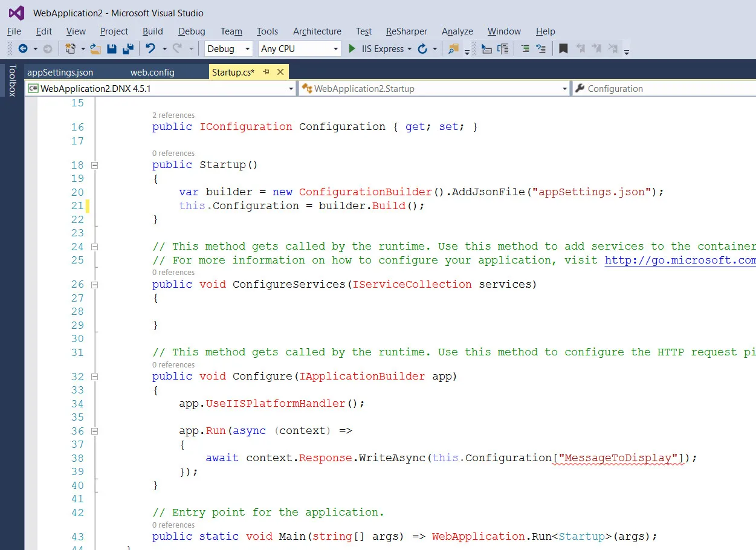Screen dimensions: 756x550
Task: Open the Debug configuration dropdown
Action: [x=247, y=49]
